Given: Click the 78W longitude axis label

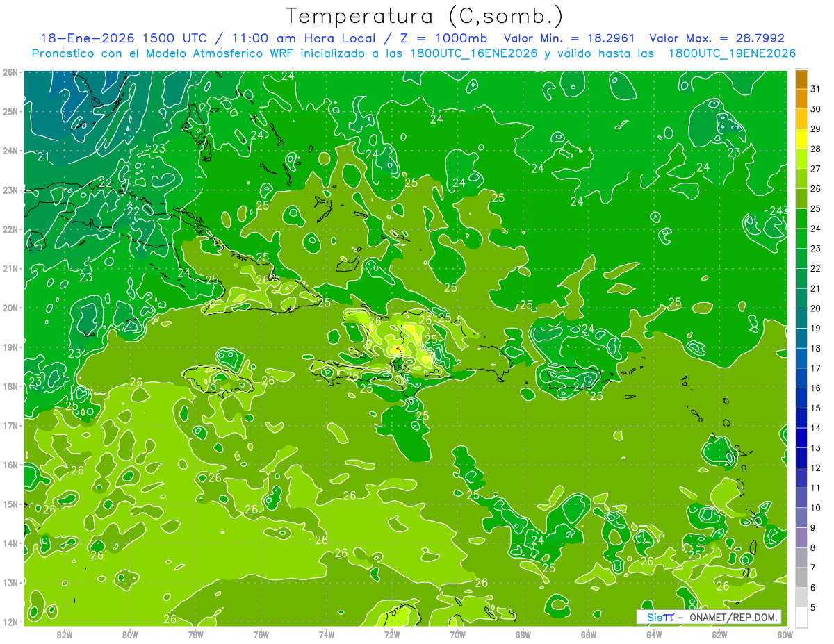Looking at the screenshot, I should pyautogui.click(x=195, y=634).
